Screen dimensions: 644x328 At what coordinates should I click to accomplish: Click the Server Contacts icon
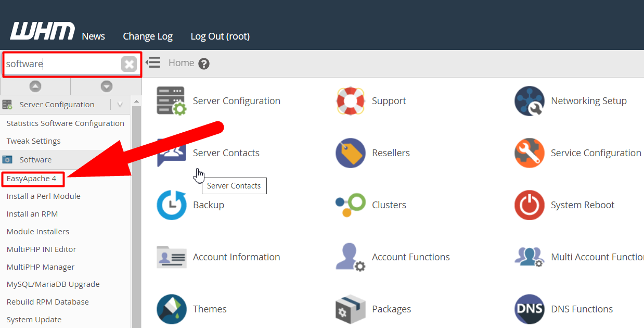click(x=172, y=153)
